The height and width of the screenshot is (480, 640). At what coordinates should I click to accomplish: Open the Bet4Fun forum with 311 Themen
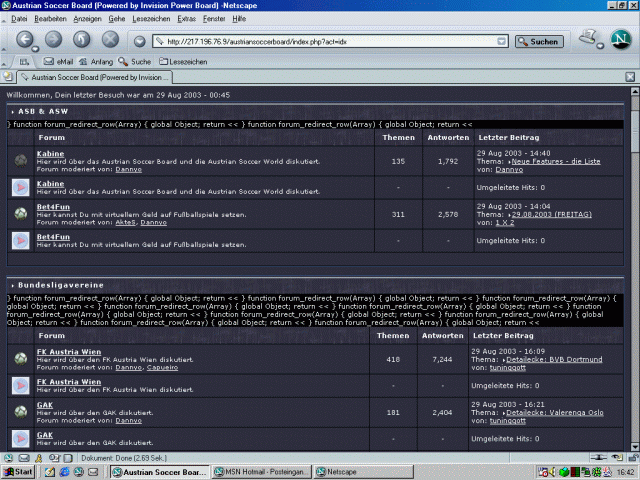point(53,207)
